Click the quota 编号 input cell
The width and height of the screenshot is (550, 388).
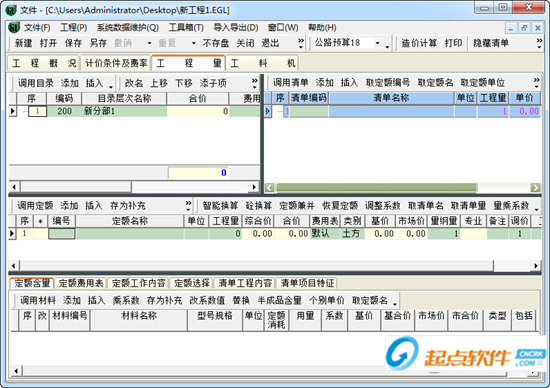coord(62,234)
